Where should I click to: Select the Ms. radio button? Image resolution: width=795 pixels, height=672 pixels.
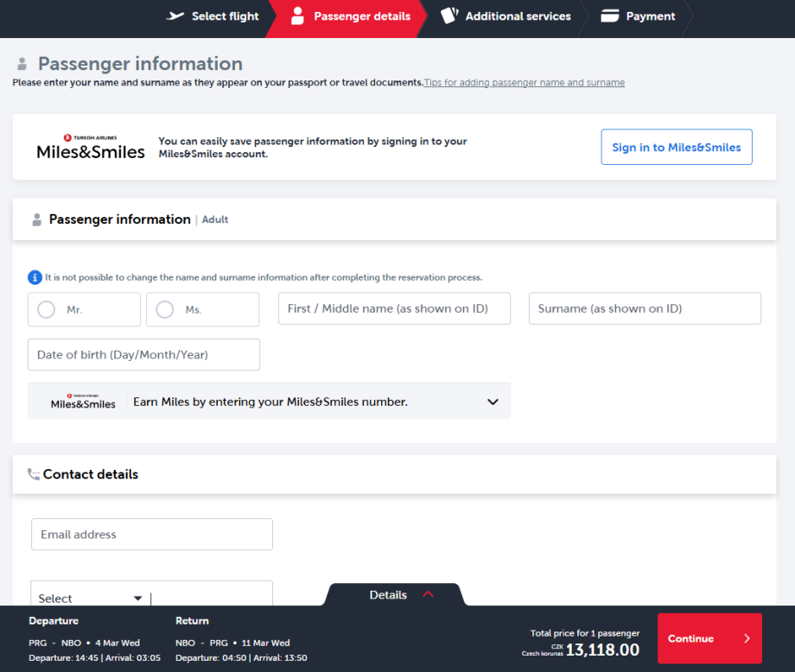[x=165, y=309]
